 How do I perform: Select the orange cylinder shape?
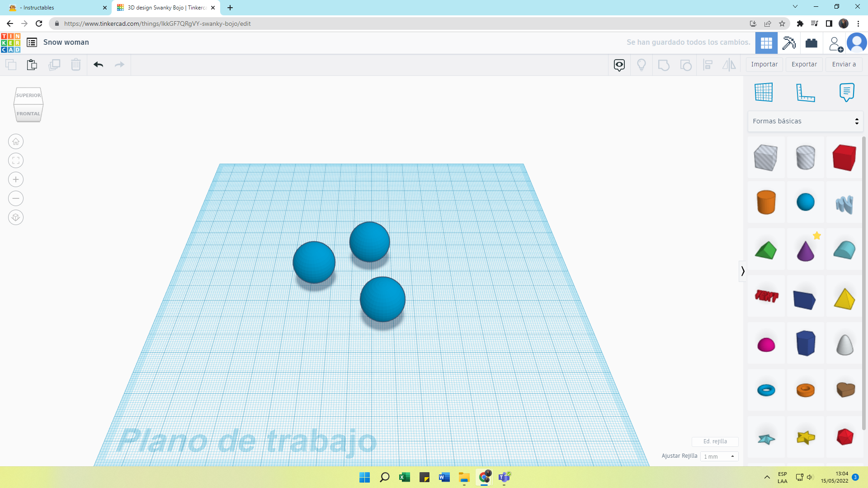766,202
